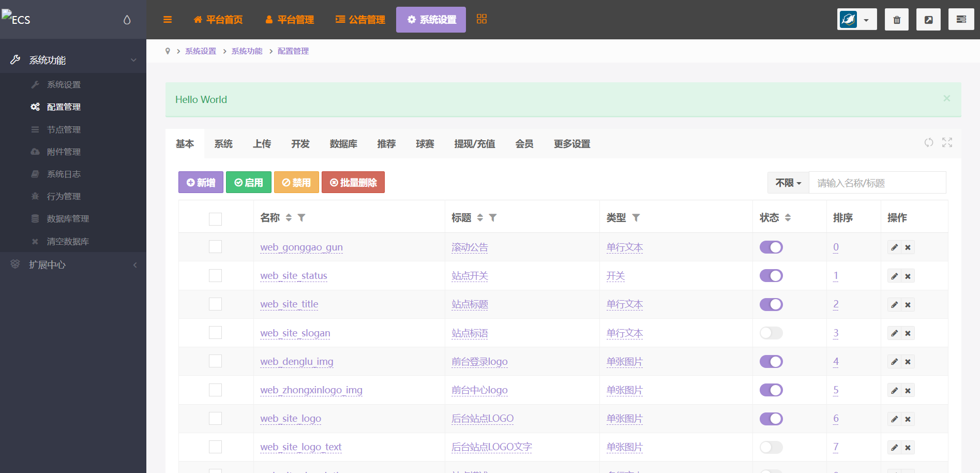Focus the 请输入名称/标题 search field
Image resolution: width=980 pixels, height=473 pixels.
click(x=877, y=183)
